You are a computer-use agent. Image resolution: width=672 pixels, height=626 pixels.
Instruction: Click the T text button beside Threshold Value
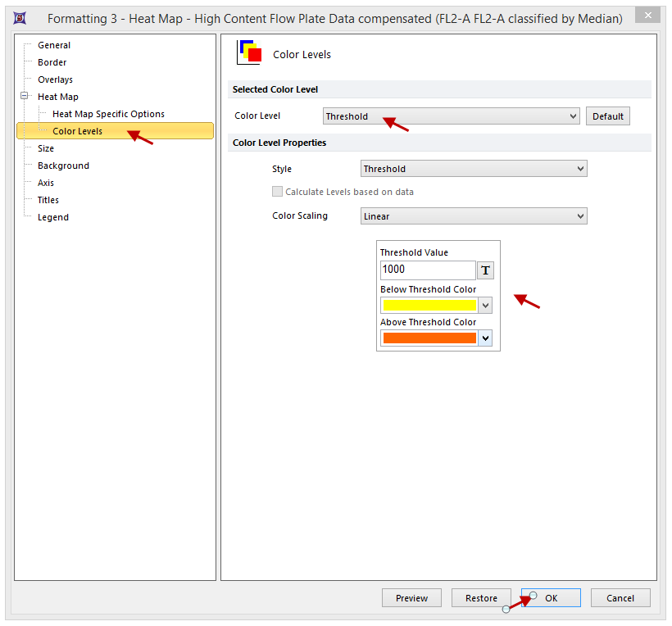click(x=485, y=270)
